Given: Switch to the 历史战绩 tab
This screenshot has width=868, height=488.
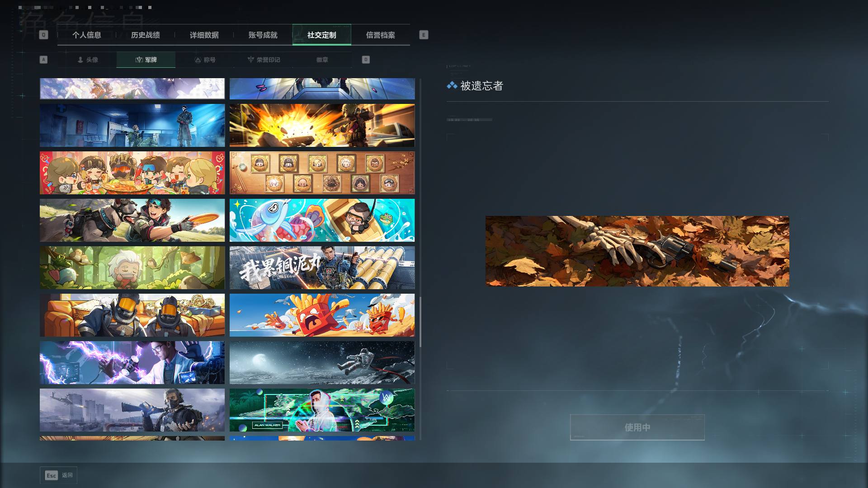Looking at the screenshot, I should [x=145, y=35].
